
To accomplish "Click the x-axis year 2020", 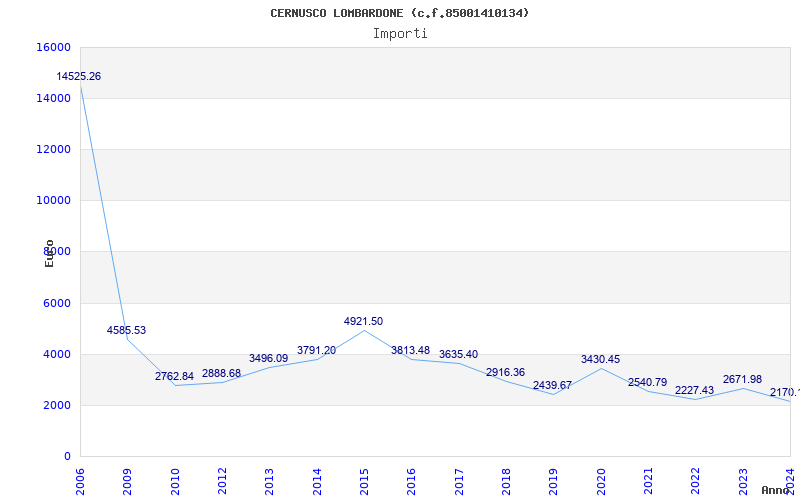I will pyautogui.click(x=601, y=482).
